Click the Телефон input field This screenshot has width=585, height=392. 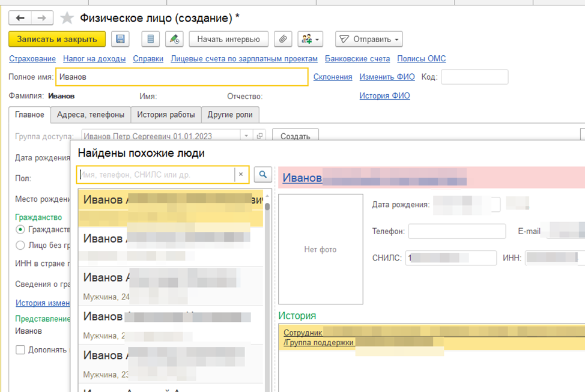457,231
